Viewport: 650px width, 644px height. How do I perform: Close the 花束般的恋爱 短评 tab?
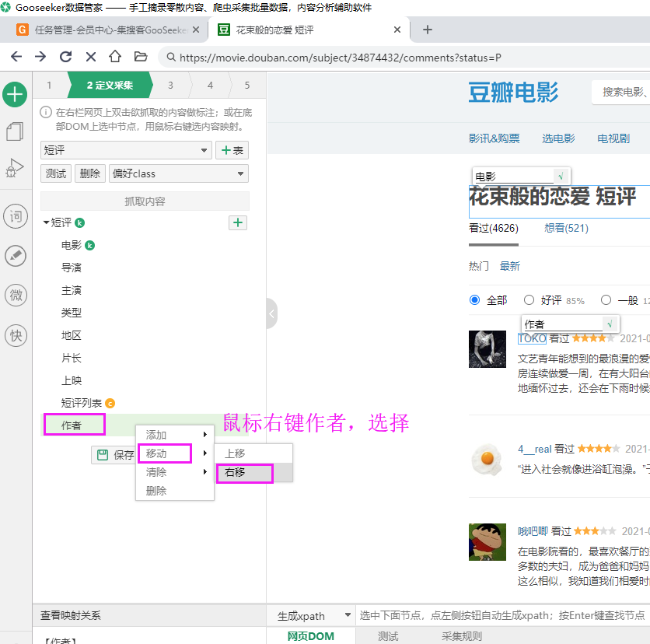pyautogui.click(x=397, y=30)
